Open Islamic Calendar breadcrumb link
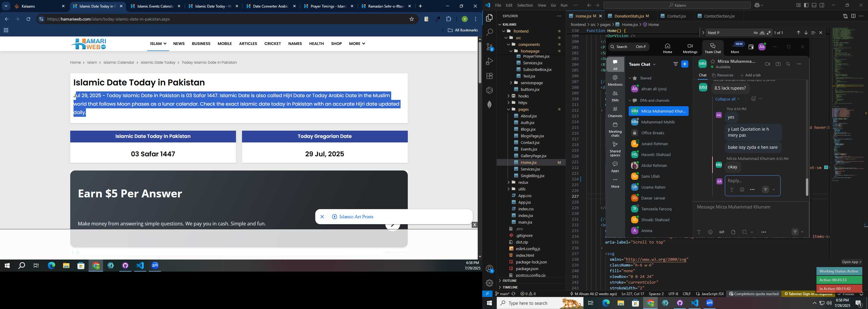 (x=119, y=62)
